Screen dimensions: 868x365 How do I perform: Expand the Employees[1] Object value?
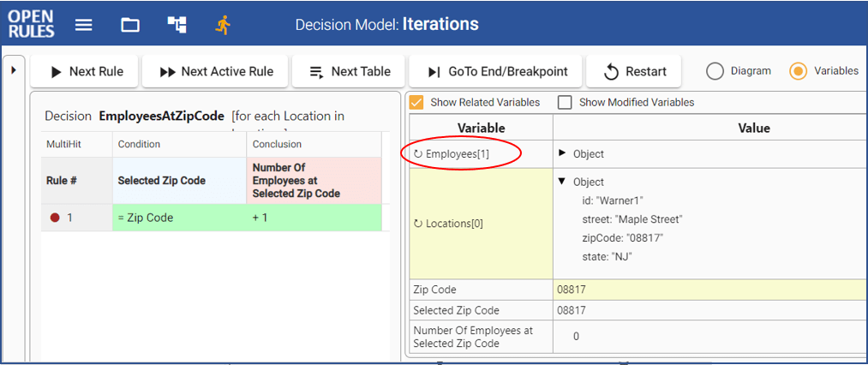coord(562,153)
